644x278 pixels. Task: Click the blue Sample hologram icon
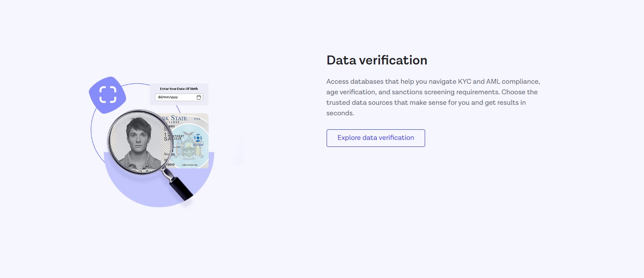(x=197, y=137)
